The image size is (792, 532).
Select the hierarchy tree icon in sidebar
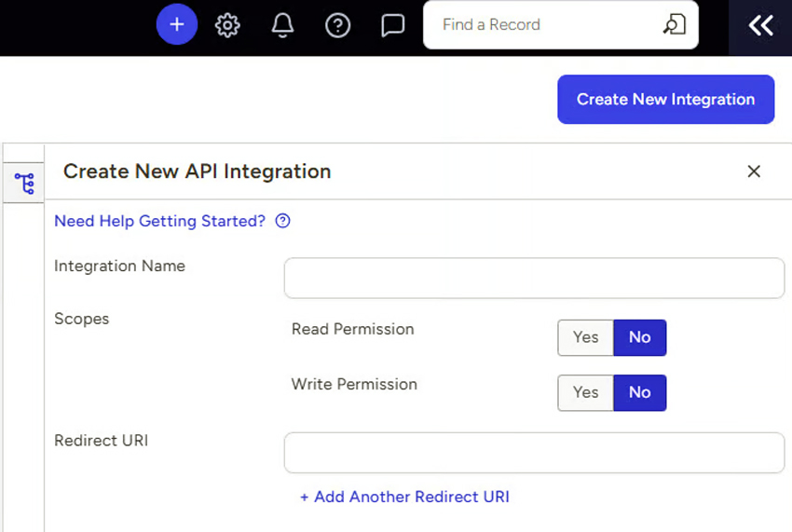coord(24,184)
